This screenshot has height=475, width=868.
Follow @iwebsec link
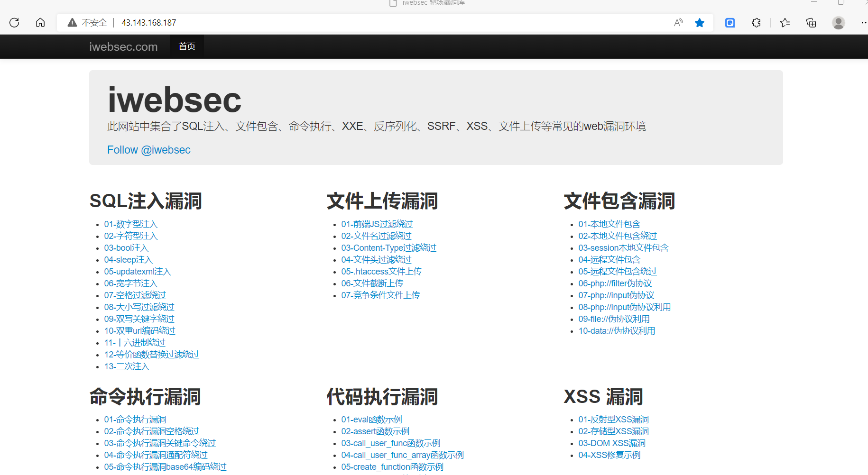149,150
